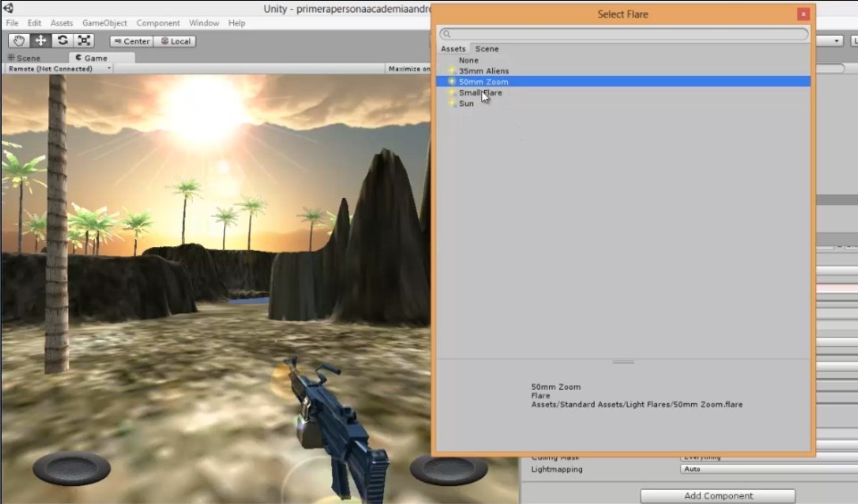Select the 35mm Aliens flare
Screen dimensions: 858x504
(623, 71)
